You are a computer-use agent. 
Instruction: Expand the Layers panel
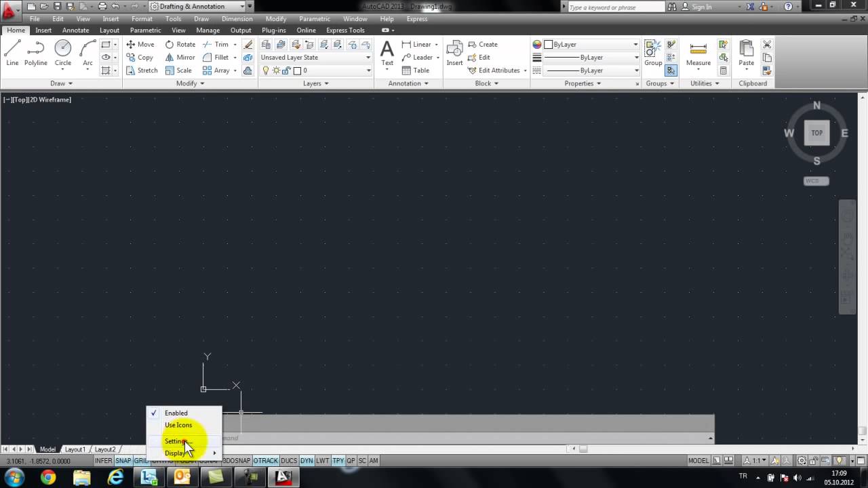(x=316, y=83)
